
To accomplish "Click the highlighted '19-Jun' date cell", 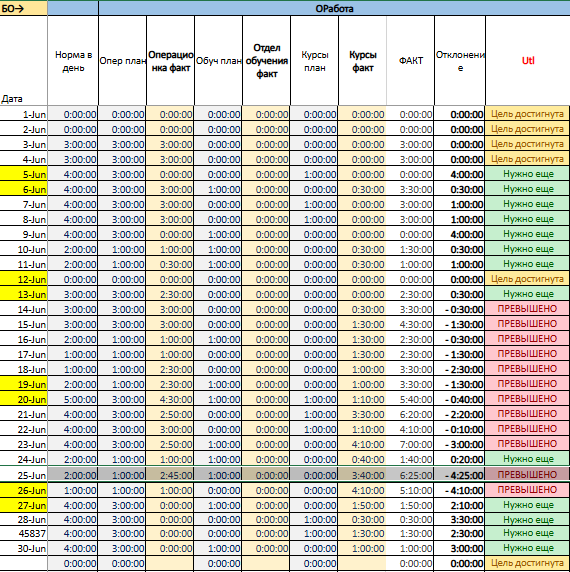I will coord(24,384).
